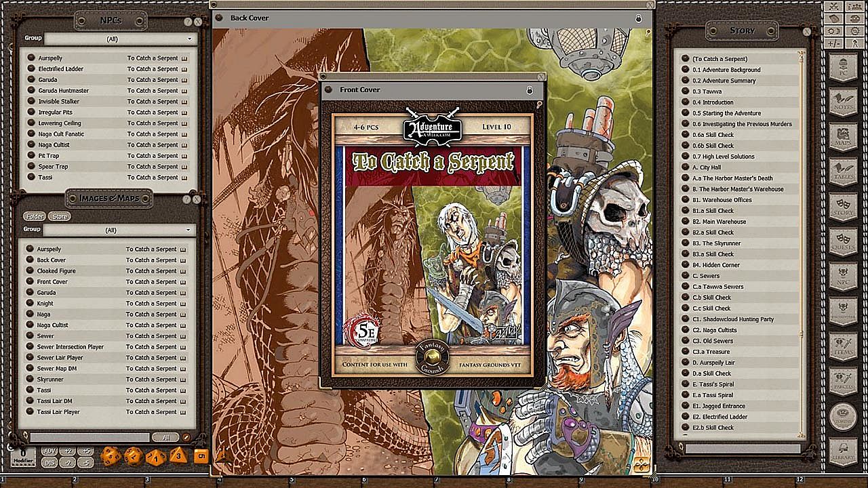
Task: Open the Quests sidebar button
Action: [843, 242]
